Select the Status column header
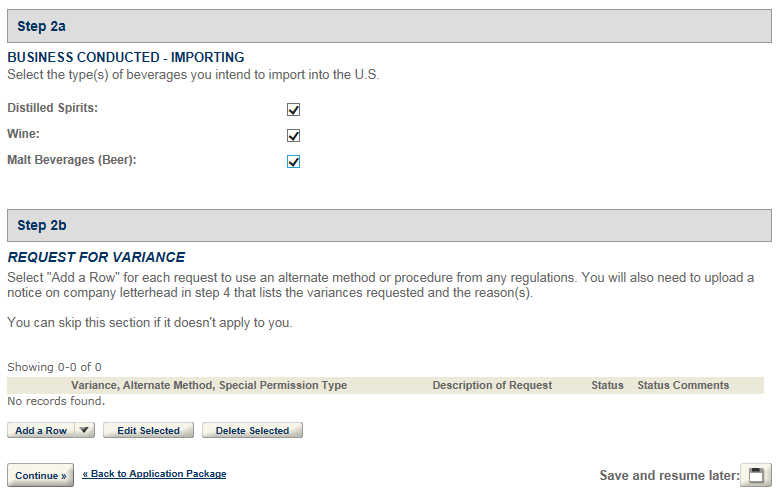Image resolution: width=782 pixels, height=494 pixels. tap(607, 385)
